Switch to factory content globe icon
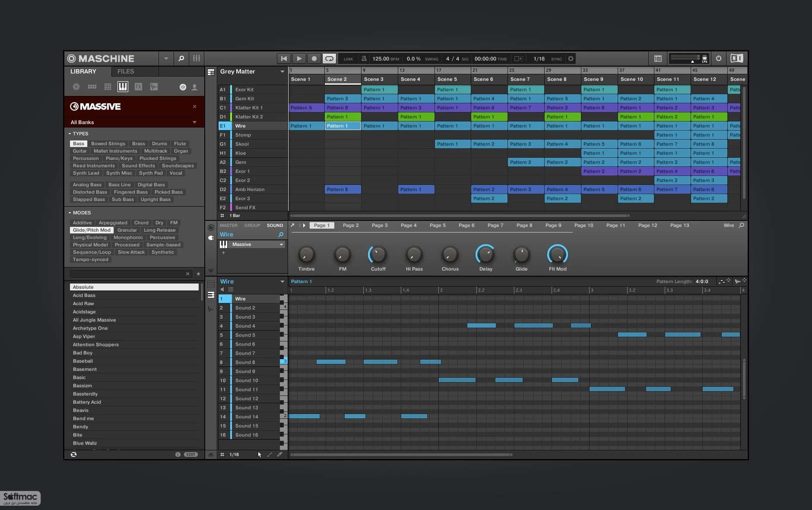The height and width of the screenshot is (510, 812). pyautogui.click(x=183, y=87)
